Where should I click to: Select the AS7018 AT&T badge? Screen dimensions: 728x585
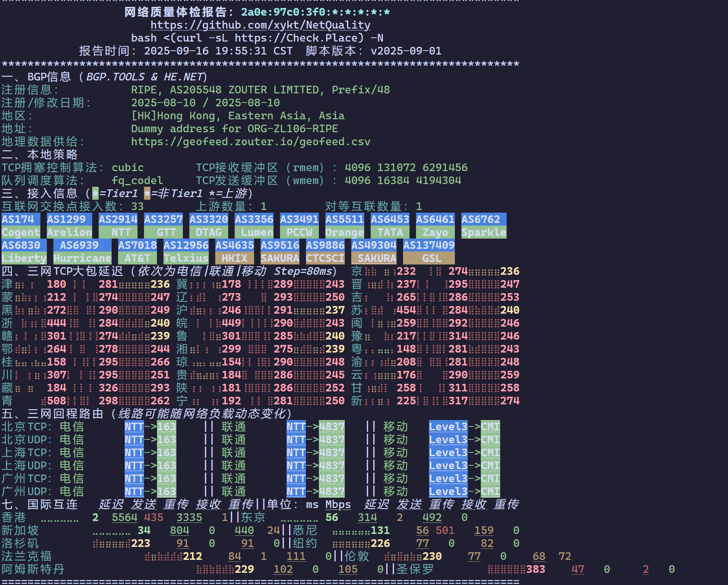tap(137, 252)
